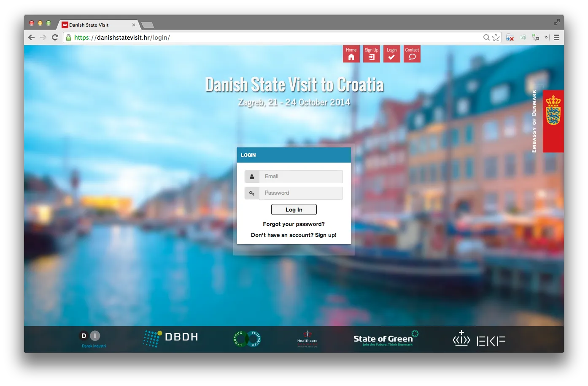Click the page reload icon
This screenshot has width=588, height=386.
[55, 37]
